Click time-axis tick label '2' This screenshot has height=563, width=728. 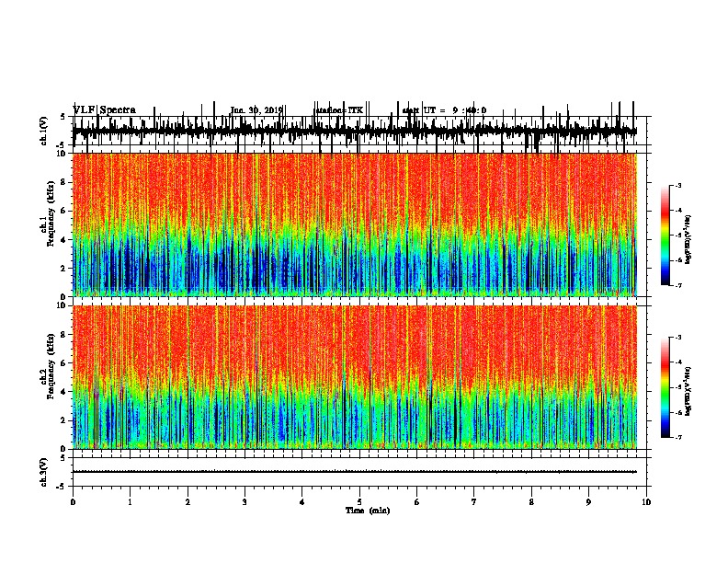(x=188, y=502)
